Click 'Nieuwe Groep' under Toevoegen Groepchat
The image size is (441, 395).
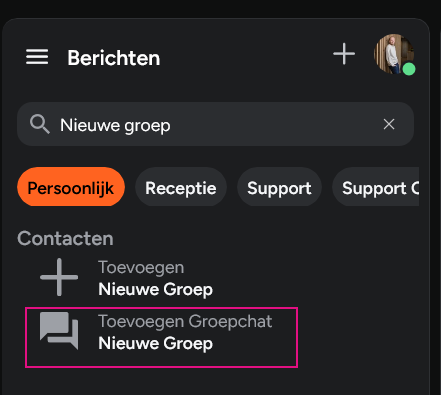click(x=155, y=343)
